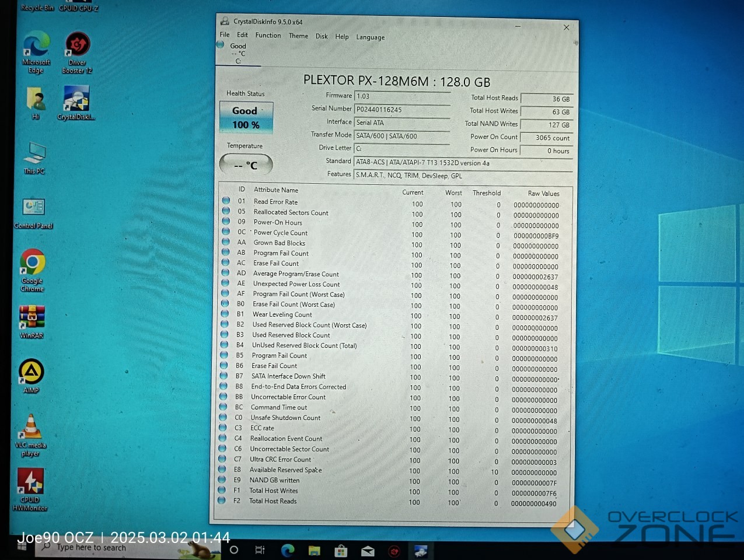This screenshot has height=560, width=744.
Task: Close the CrystalDiskInfo window
Action: click(566, 27)
